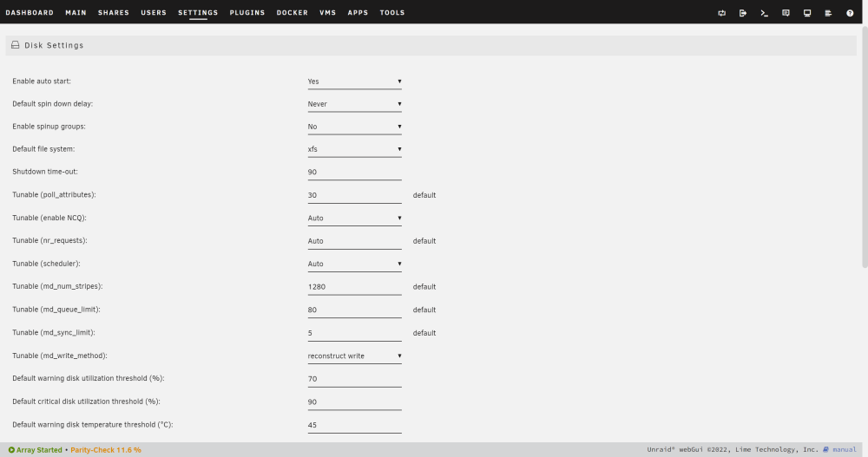Viewport: 868px width, 457px height.
Task: Click the manual book icon in the footer
Action: click(x=826, y=449)
